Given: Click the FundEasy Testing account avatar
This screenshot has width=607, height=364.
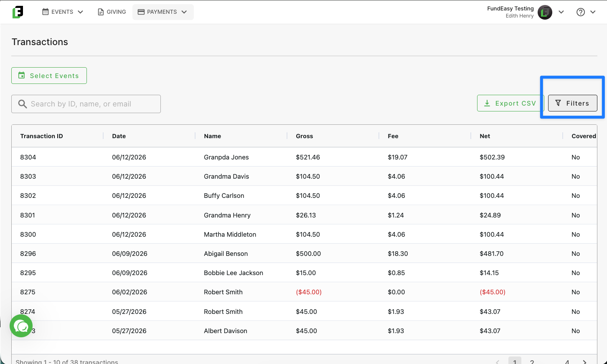Looking at the screenshot, I should (545, 12).
